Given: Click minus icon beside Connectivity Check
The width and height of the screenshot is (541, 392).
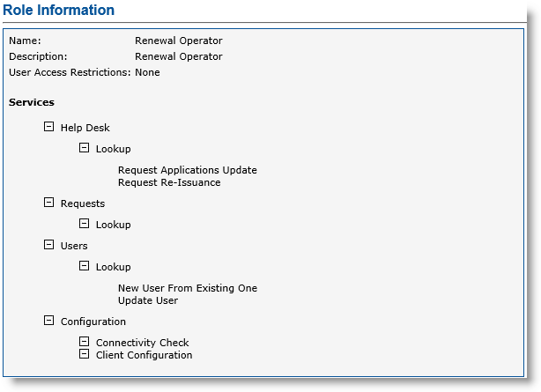Looking at the screenshot, I should (x=84, y=342).
